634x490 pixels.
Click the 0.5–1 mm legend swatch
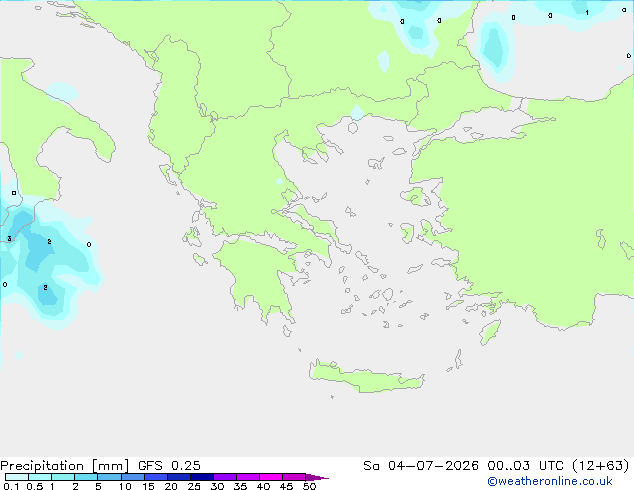(x=40, y=477)
